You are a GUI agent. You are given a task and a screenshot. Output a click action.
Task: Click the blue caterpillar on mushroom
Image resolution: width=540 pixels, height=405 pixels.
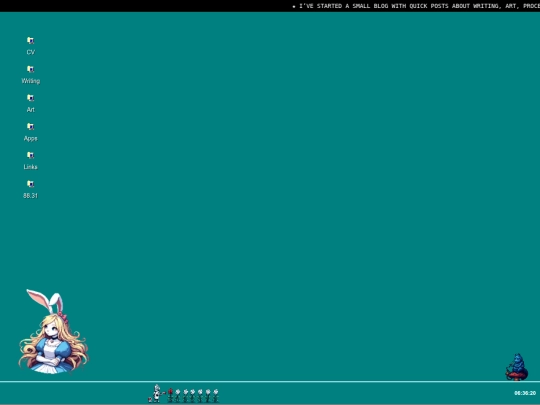pos(517,367)
